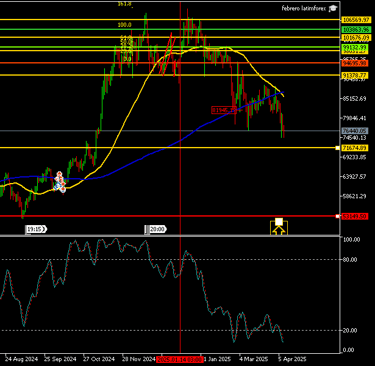
Task: Click the trade marker icon cluster near September 2024
Action: click(x=60, y=182)
